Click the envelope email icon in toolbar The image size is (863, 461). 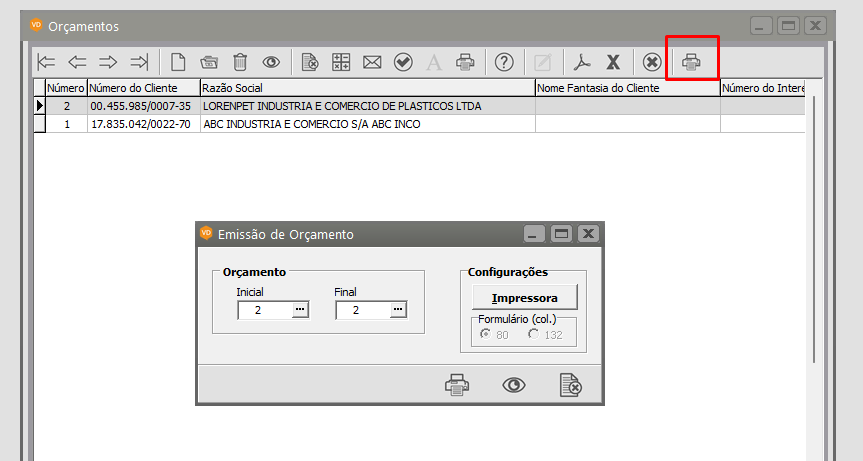click(x=372, y=62)
